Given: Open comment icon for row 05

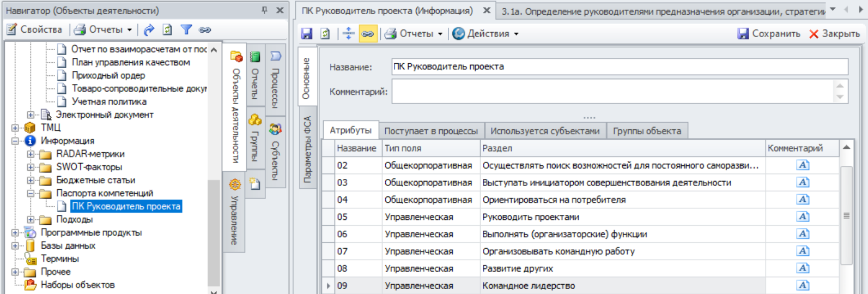Looking at the screenshot, I should coord(803,217).
